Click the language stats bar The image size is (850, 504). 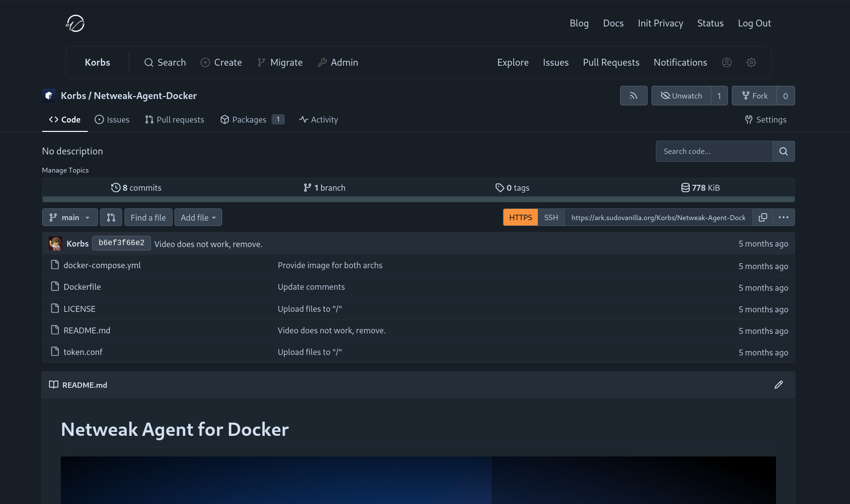click(x=419, y=199)
